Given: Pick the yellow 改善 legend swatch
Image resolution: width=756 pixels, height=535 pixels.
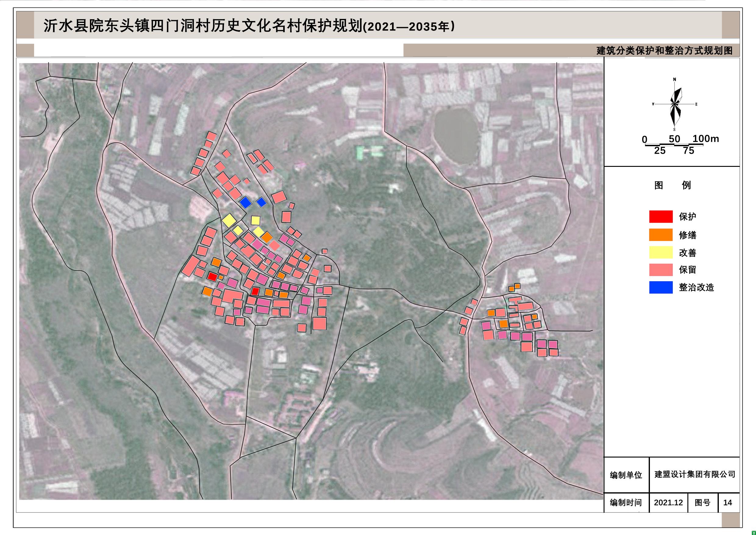Looking at the screenshot, I should (x=661, y=252).
